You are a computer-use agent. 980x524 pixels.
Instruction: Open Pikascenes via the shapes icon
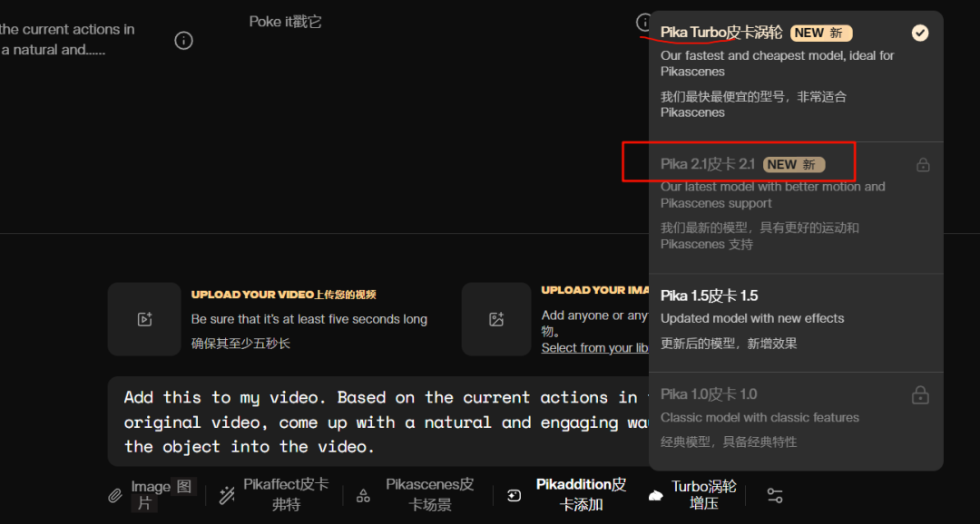363,497
